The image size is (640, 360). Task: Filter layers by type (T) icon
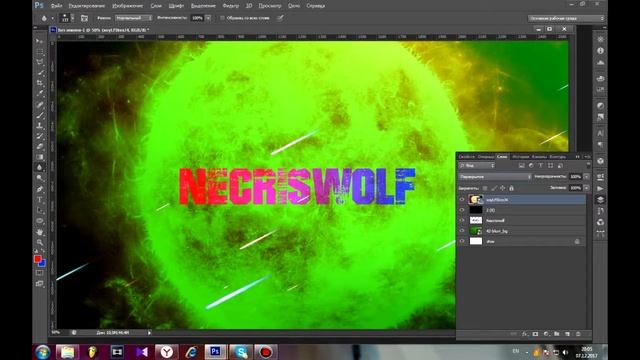pyautogui.click(x=541, y=165)
